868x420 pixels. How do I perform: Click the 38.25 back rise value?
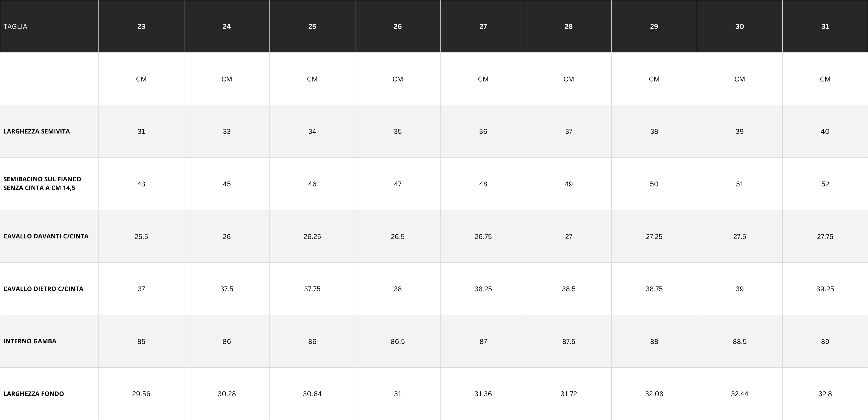pyautogui.click(x=483, y=289)
